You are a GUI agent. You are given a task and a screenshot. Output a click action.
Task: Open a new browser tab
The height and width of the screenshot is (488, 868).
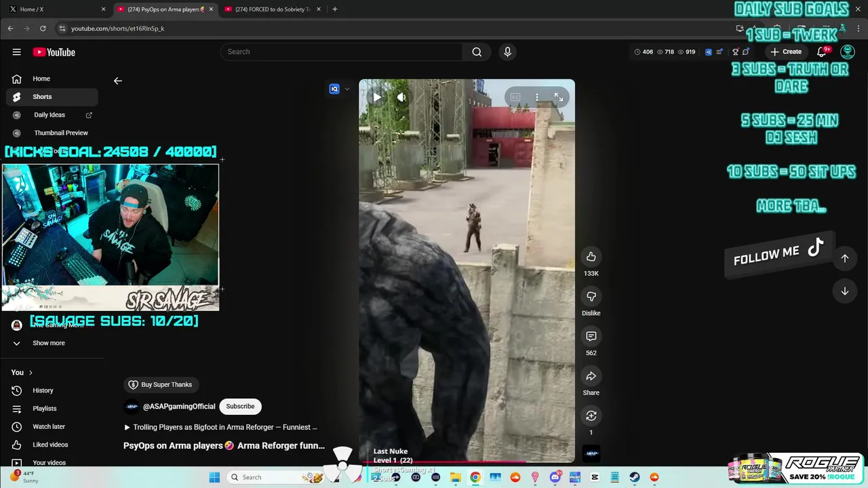(334, 9)
